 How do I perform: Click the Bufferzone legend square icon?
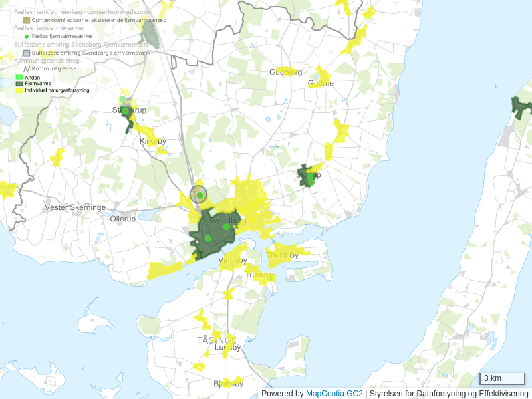pos(27,53)
